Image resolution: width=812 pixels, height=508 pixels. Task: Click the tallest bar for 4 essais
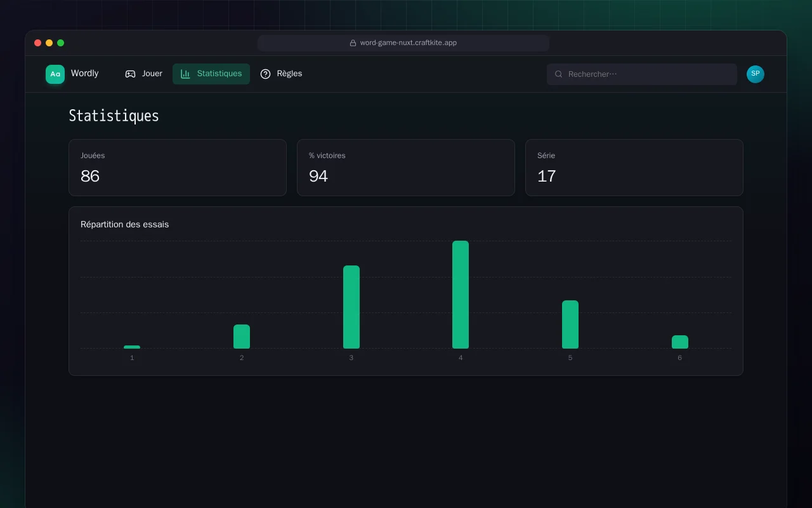point(461,295)
